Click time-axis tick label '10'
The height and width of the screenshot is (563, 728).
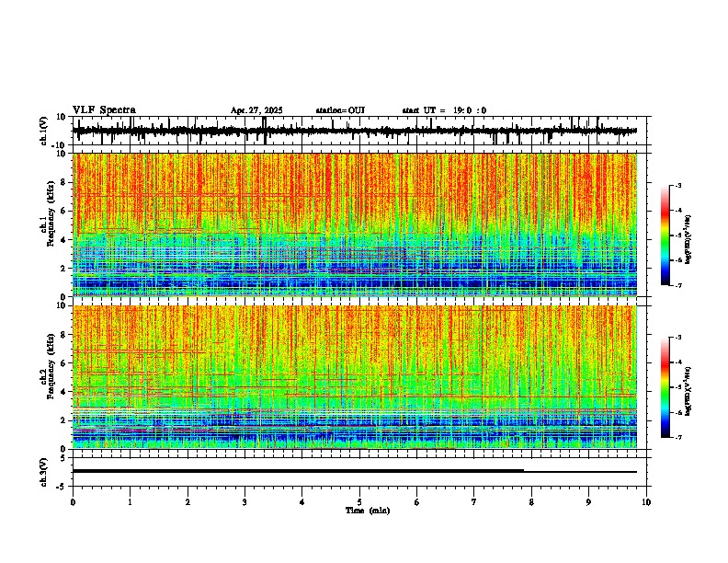(x=646, y=502)
